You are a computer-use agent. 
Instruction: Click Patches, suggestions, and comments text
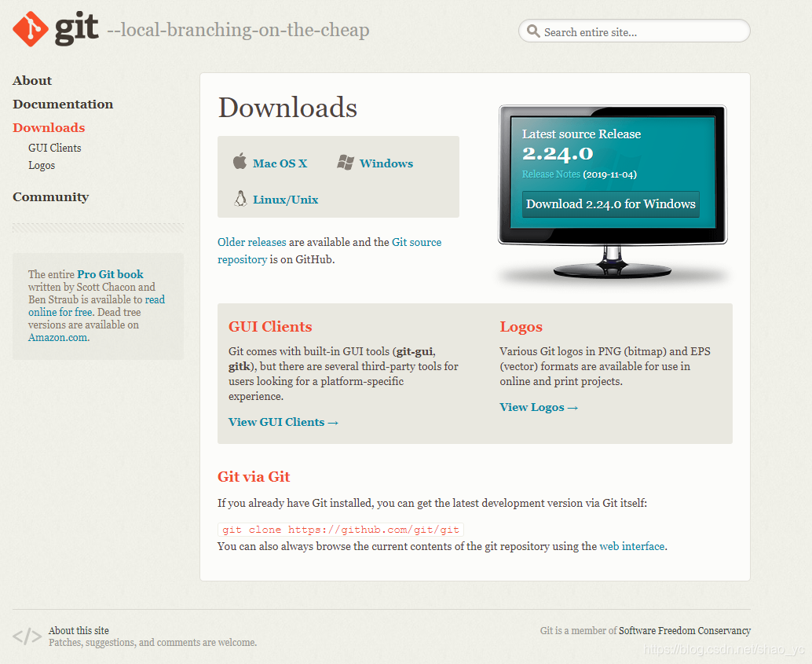point(153,642)
